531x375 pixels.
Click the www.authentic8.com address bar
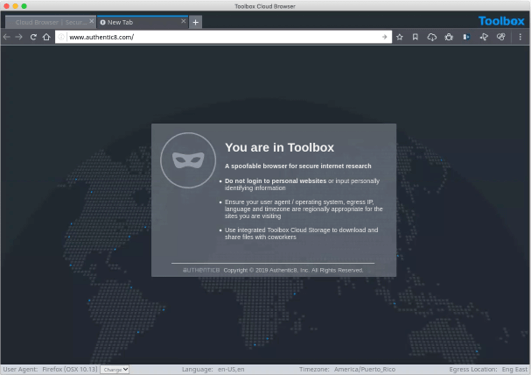coord(224,37)
